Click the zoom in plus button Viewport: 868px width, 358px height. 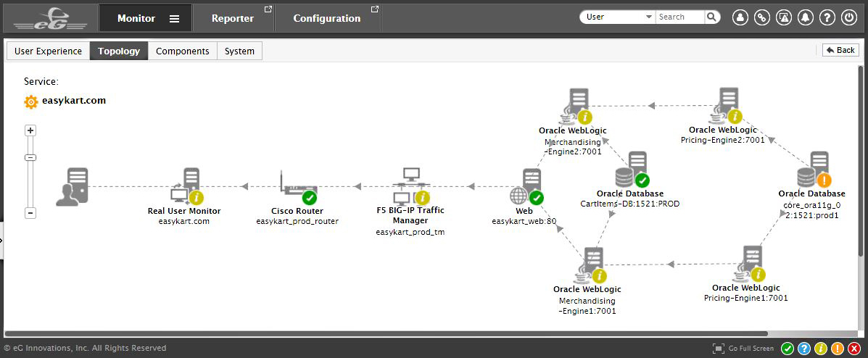coord(31,131)
